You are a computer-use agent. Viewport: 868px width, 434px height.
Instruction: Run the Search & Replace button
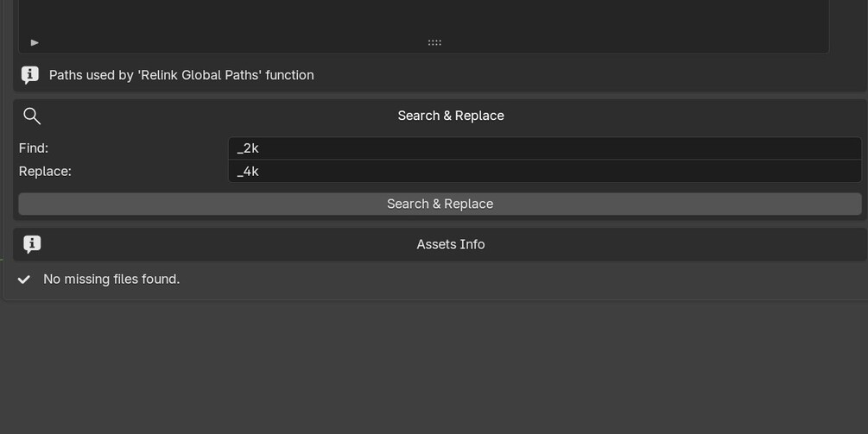coord(440,204)
